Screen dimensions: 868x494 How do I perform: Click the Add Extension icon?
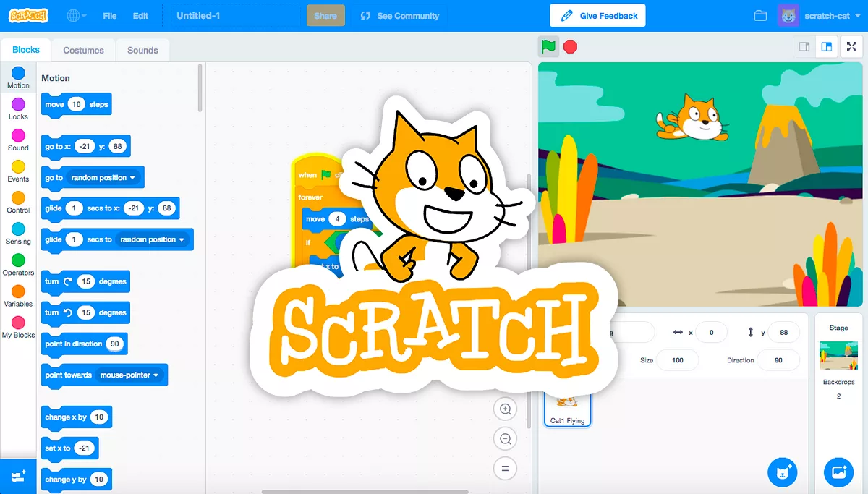pos(18,476)
